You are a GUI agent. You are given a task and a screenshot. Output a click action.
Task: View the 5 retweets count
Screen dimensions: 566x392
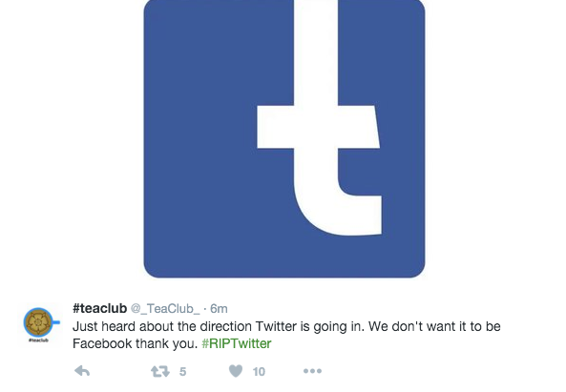tap(182, 371)
